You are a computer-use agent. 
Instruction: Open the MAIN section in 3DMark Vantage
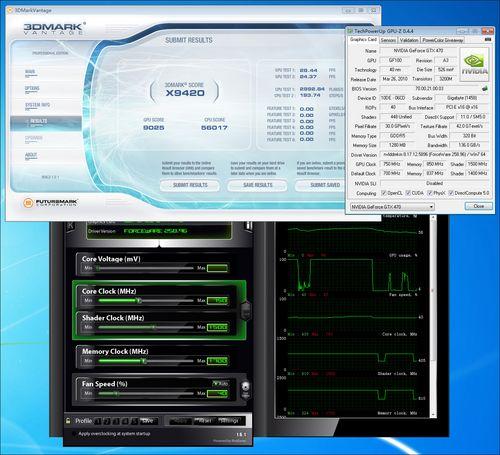(x=30, y=72)
